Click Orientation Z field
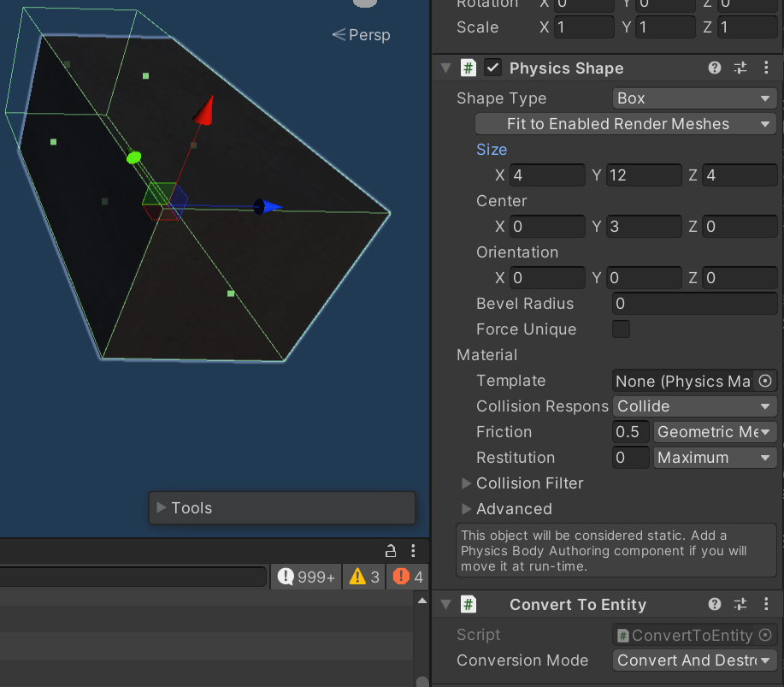Image resolution: width=784 pixels, height=687 pixels. coord(740,278)
